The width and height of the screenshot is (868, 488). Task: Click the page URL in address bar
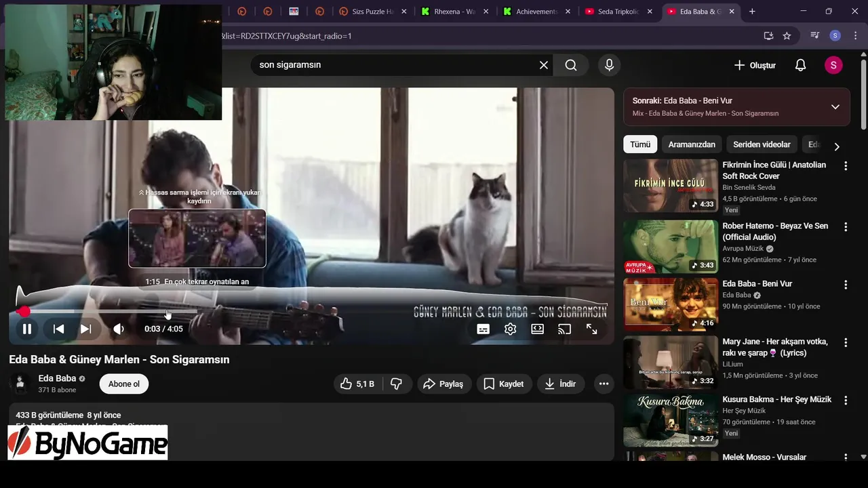tap(286, 36)
